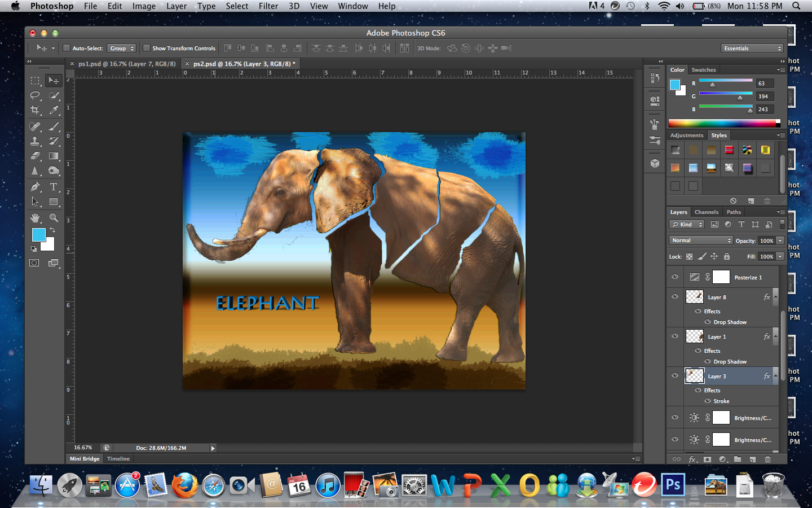Image resolution: width=812 pixels, height=508 pixels.
Task: Switch to the ps1.psd document tab
Action: click(127, 64)
